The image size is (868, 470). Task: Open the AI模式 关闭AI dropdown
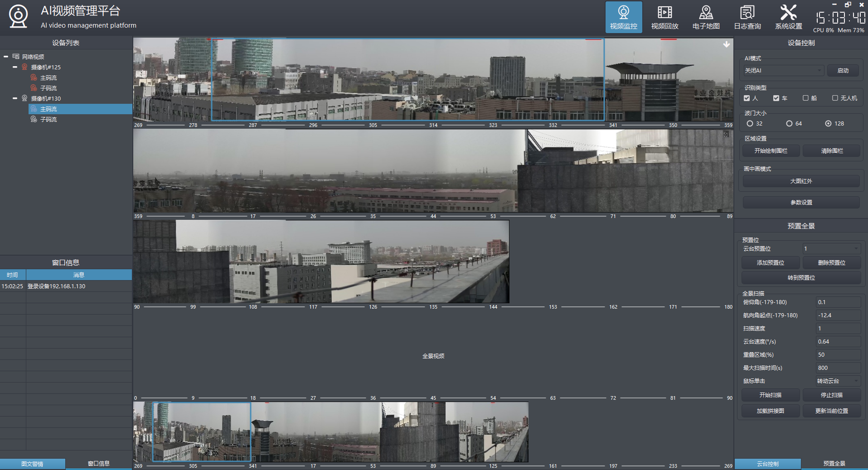coord(783,70)
